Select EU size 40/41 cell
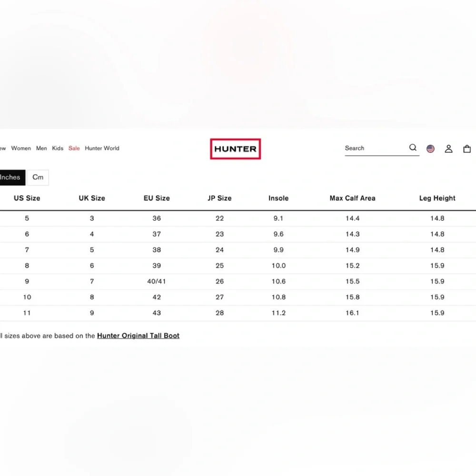This screenshot has width=476, height=476. pos(157,281)
